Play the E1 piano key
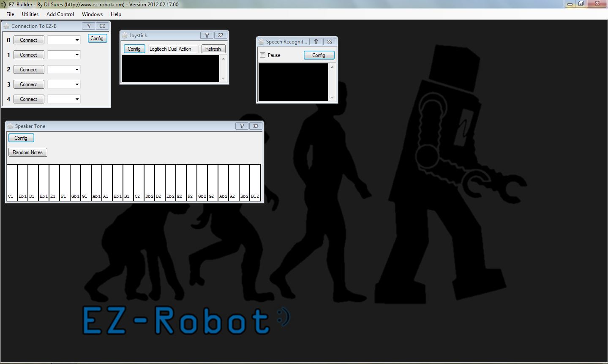Screen dimensions: 608x364 click(54, 182)
